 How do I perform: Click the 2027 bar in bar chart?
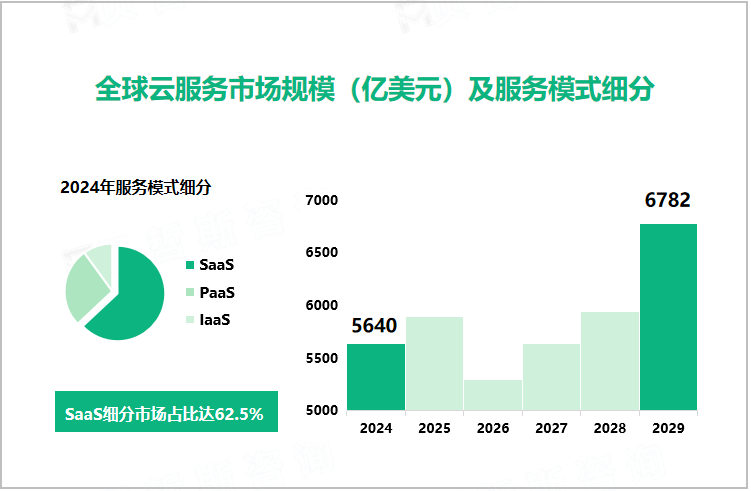pyautogui.click(x=551, y=377)
